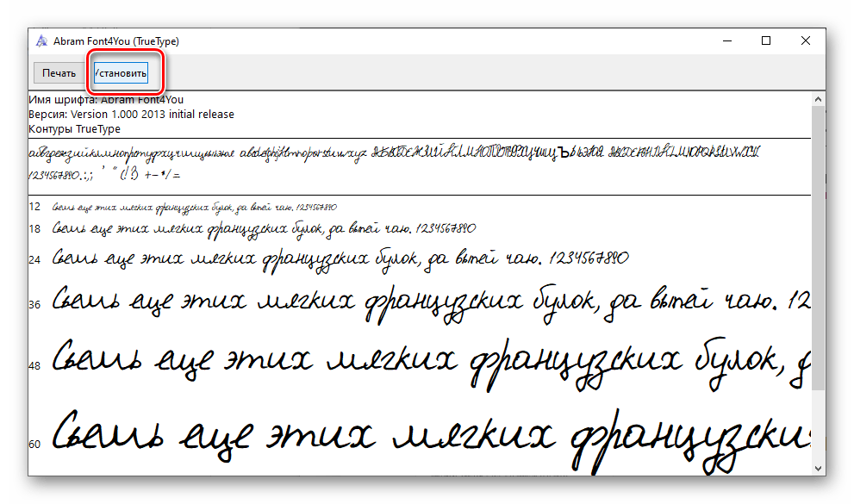Click the size 24 font sample line
Viewport: 854px width, 504px height.
(340, 258)
